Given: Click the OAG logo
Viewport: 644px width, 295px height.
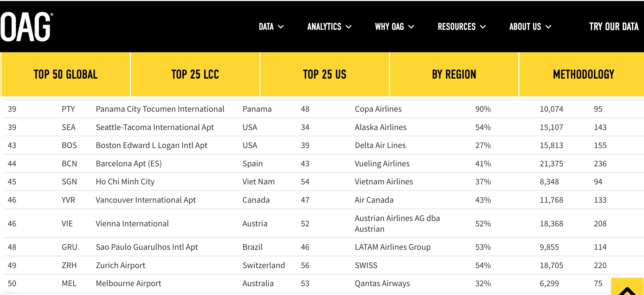Looking at the screenshot, I should (x=26, y=27).
